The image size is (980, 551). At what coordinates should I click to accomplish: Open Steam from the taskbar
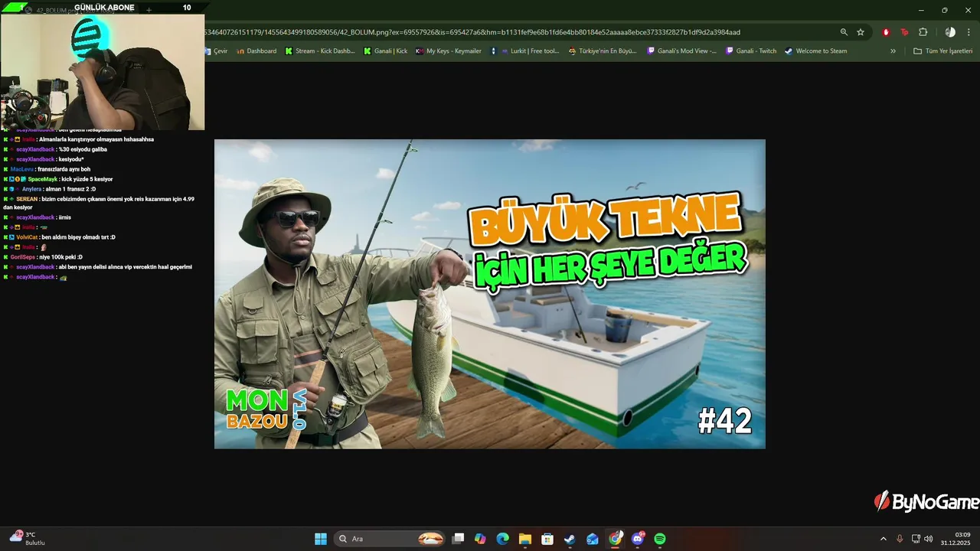[570, 539]
